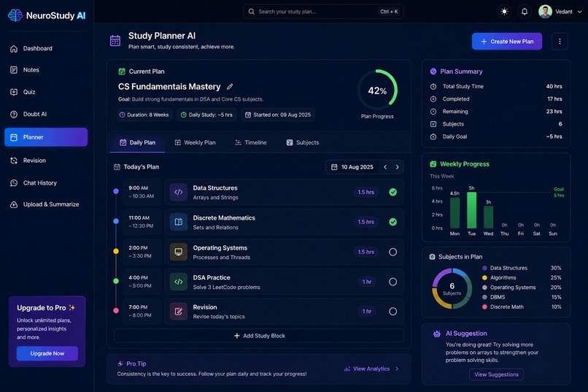Click the Revision block pencil icon
This screenshot has height=392, width=588.
(179, 312)
